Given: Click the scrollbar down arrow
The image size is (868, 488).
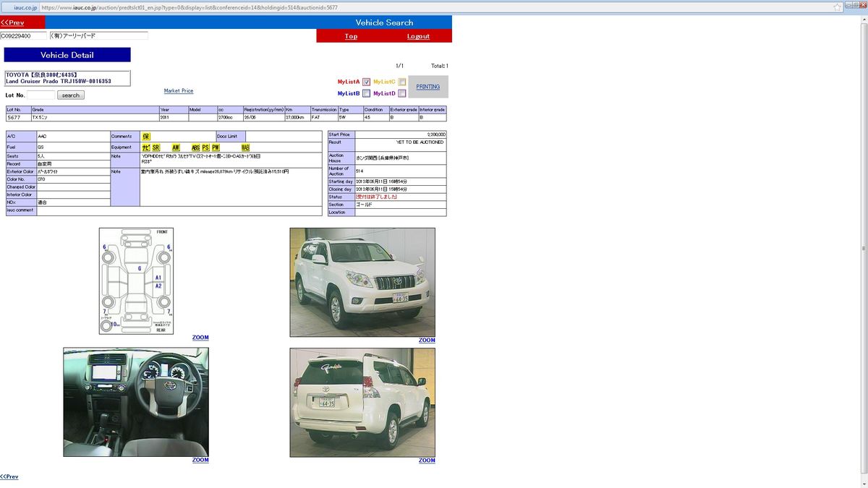Looking at the screenshot, I should tap(864, 484).
